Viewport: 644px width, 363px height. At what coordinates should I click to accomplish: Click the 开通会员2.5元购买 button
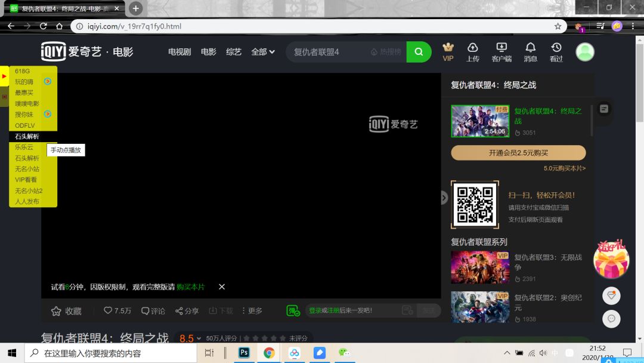tap(518, 153)
